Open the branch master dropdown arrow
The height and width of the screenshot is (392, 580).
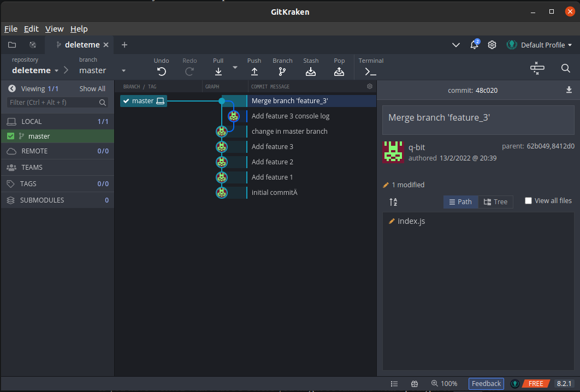coord(123,70)
